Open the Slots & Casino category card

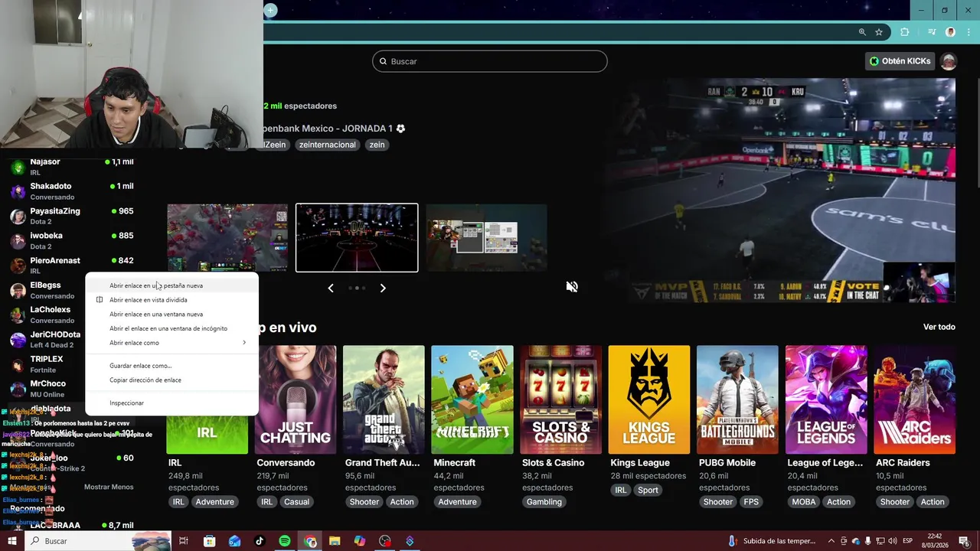560,399
